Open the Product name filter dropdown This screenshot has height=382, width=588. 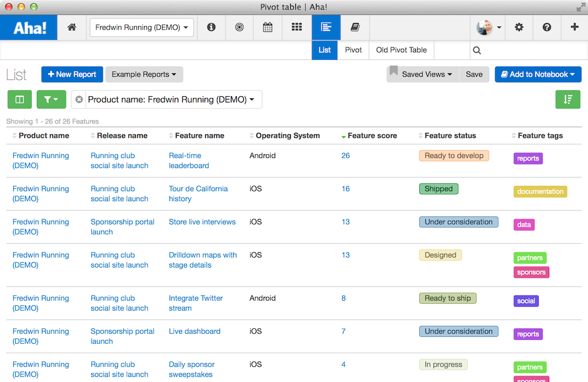(171, 99)
